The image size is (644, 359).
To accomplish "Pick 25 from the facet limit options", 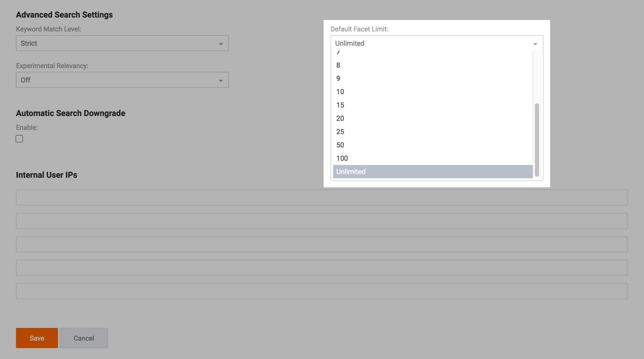I will pyautogui.click(x=433, y=132).
